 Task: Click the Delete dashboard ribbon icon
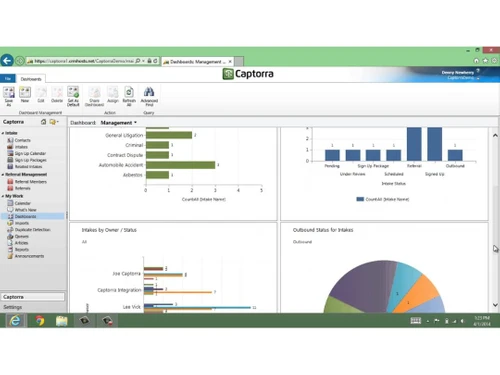pos(57,95)
